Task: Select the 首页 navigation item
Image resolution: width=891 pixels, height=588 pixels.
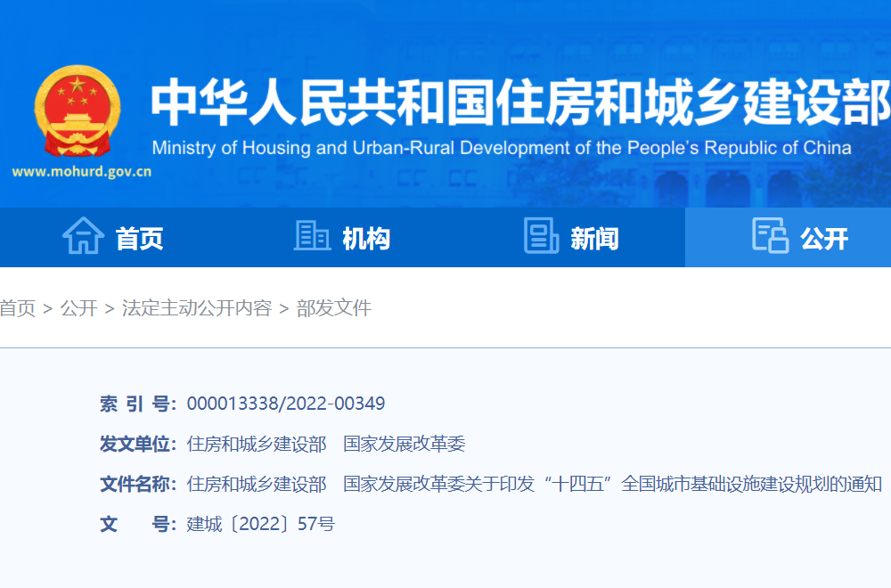Action: 138,238
